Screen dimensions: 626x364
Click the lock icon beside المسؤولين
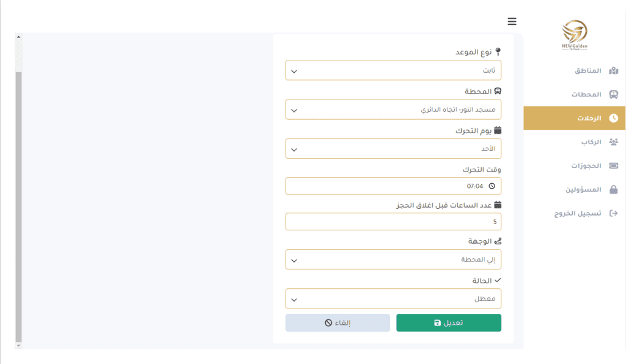pyautogui.click(x=614, y=189)
